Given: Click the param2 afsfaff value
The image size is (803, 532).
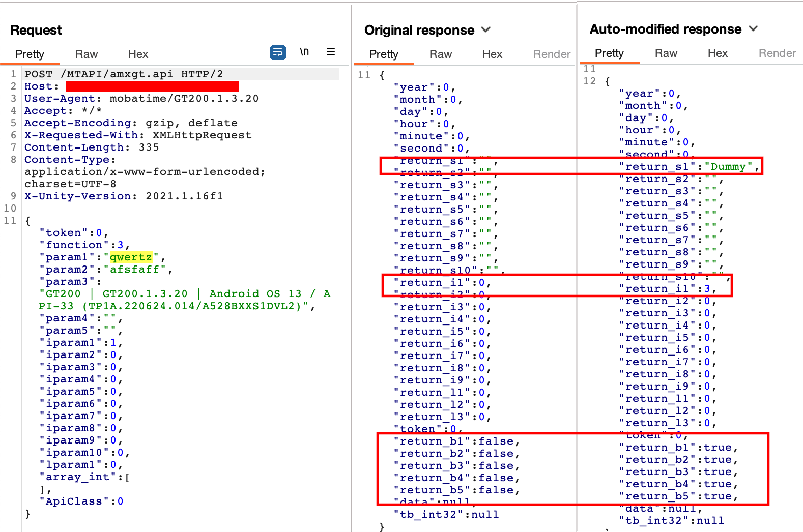Looking at the screenshot, I should coord(135,270).
